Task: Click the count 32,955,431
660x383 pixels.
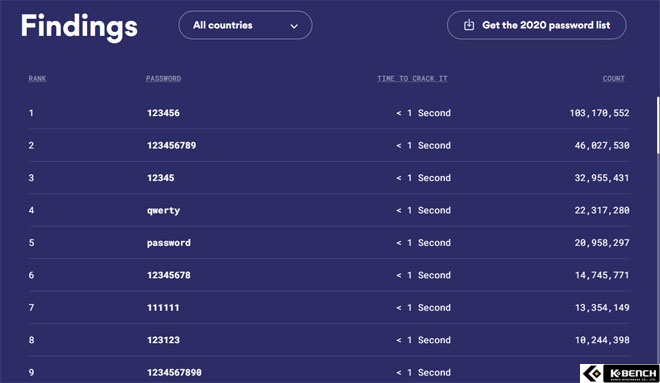Action: [x=602, y=178]
